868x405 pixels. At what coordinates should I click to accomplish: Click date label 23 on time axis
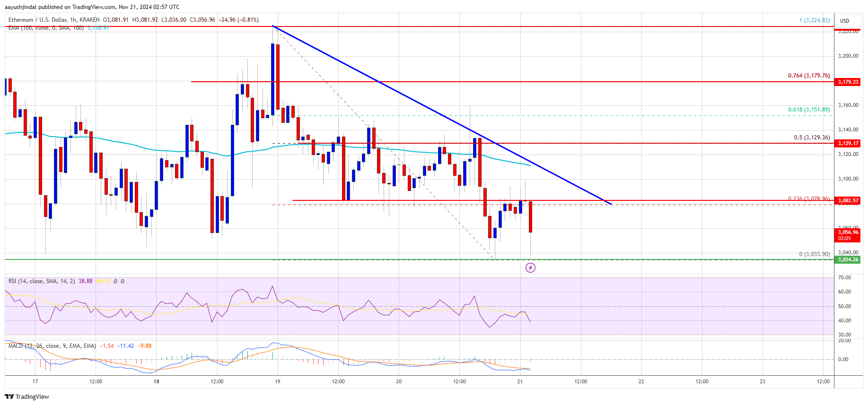coord(762,381)
